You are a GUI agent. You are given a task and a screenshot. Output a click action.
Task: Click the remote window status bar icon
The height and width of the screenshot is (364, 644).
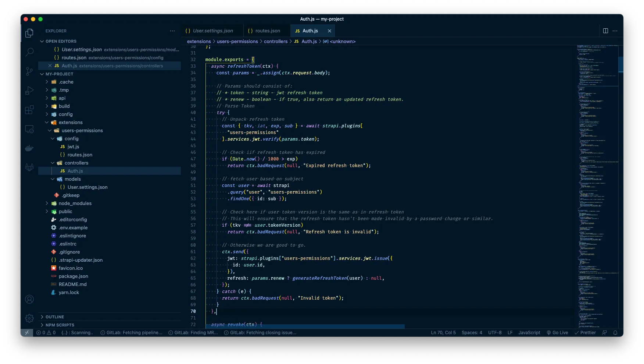point(27,333)
